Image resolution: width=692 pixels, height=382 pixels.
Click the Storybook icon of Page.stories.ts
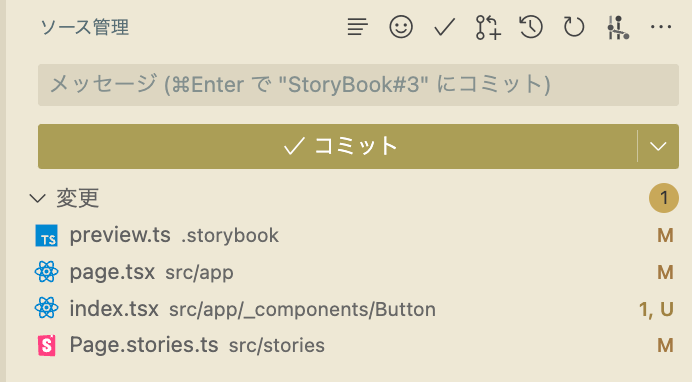pos(46,345)
